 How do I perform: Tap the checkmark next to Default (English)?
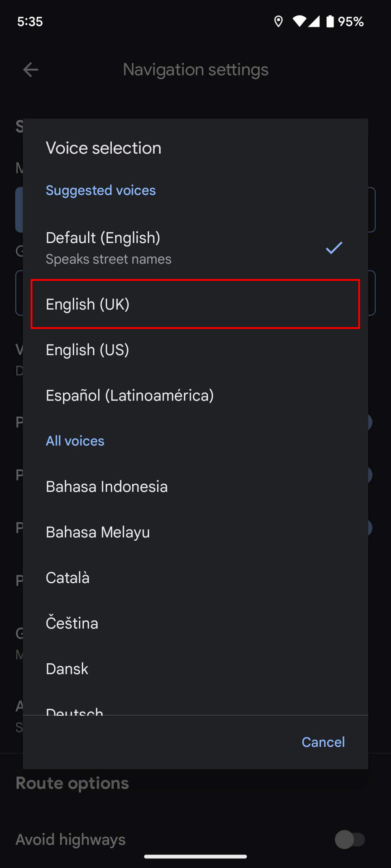334,248
